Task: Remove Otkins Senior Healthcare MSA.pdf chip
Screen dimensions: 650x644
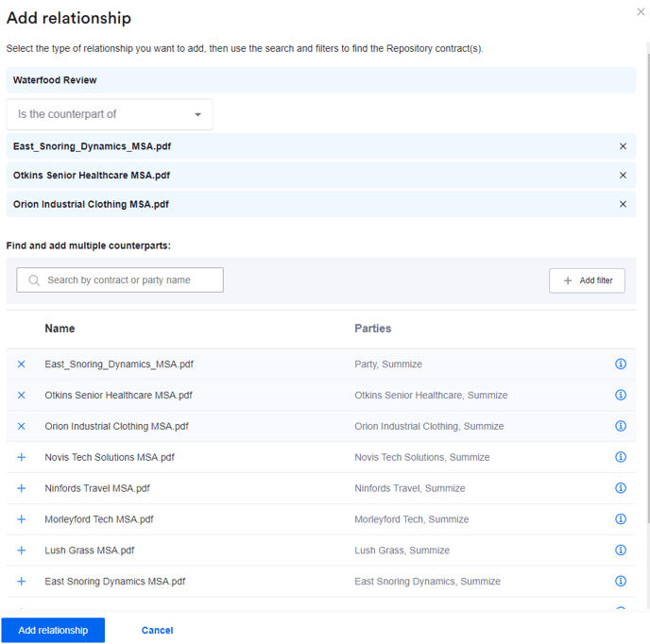Action: [623, 176]
